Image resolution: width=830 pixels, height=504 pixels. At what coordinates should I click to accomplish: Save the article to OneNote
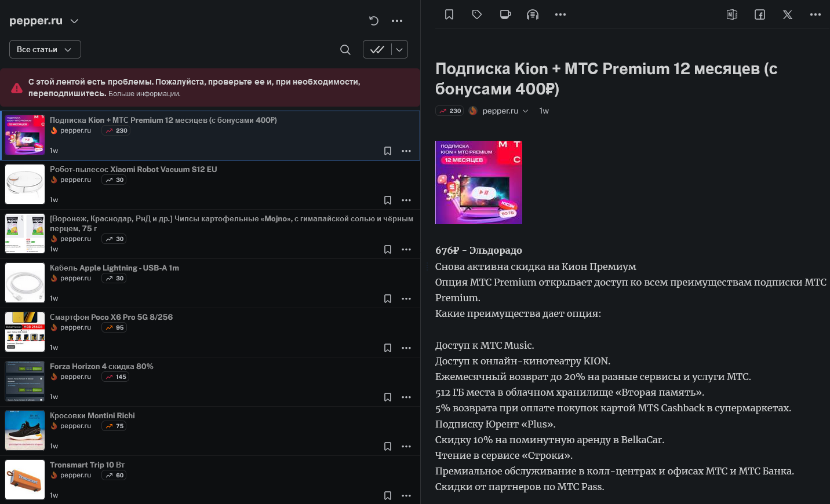[732, 14]
